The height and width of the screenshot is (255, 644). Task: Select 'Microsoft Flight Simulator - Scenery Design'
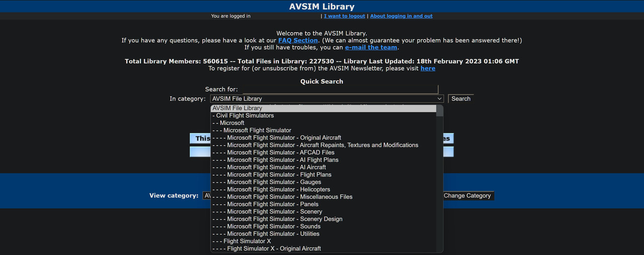click(x=324, y=219)
